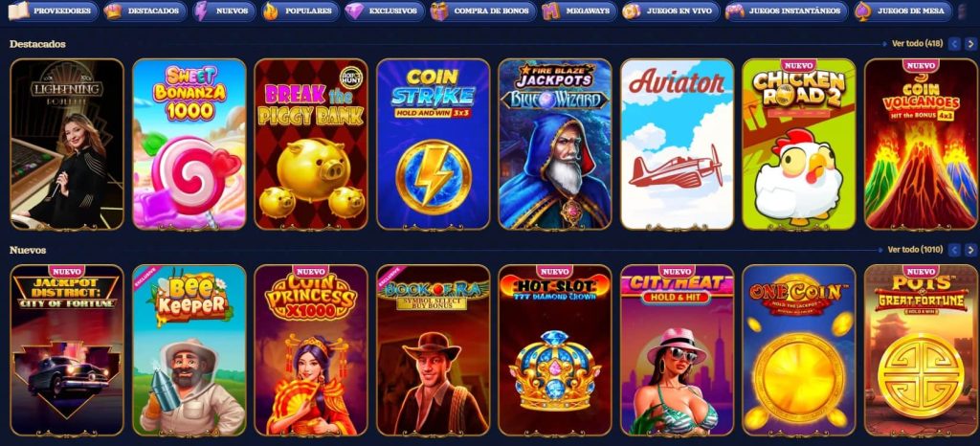This screenshot has width=980, height=446.
Task: Show next Destacados games with right arrow
Action: (x=970, y=44)
